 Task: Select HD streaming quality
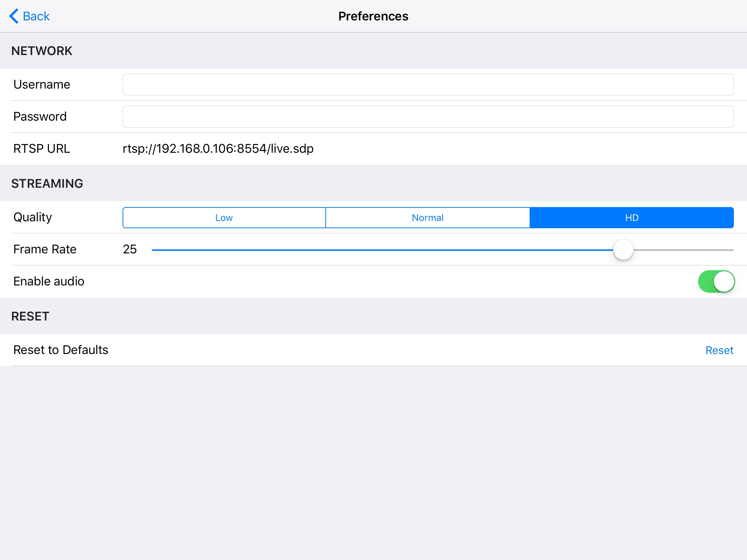pos(631,218)
